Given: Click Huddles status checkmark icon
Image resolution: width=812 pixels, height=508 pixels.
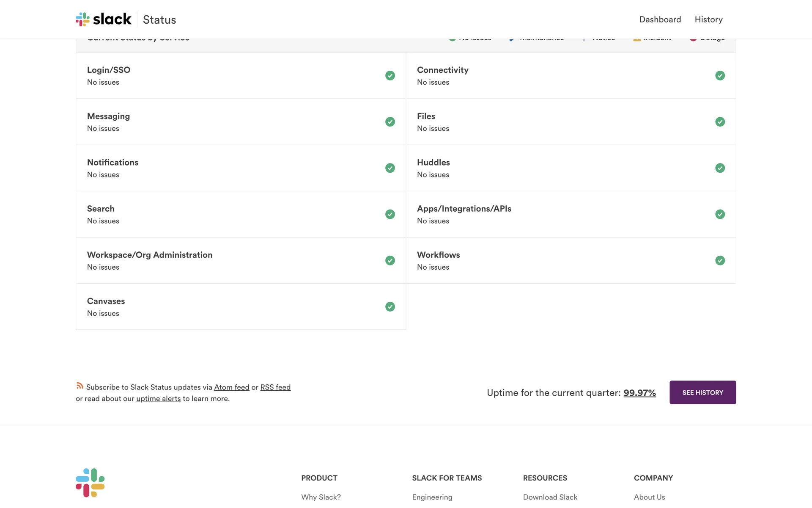Looking at the screenshot, I should (x=720, y=168).
